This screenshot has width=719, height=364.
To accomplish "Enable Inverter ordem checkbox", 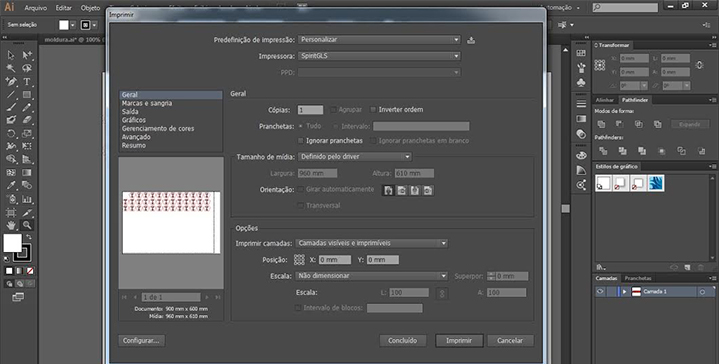I will pos(373,110).
